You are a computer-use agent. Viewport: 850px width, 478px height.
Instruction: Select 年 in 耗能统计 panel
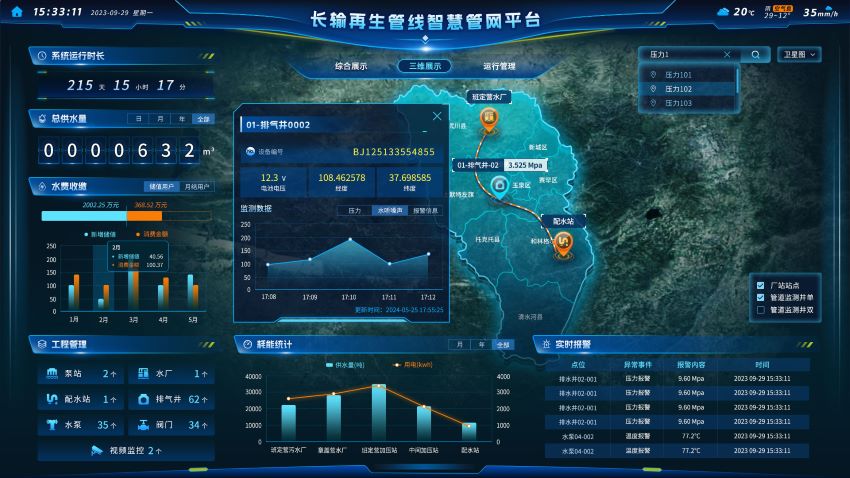[481, 345]
